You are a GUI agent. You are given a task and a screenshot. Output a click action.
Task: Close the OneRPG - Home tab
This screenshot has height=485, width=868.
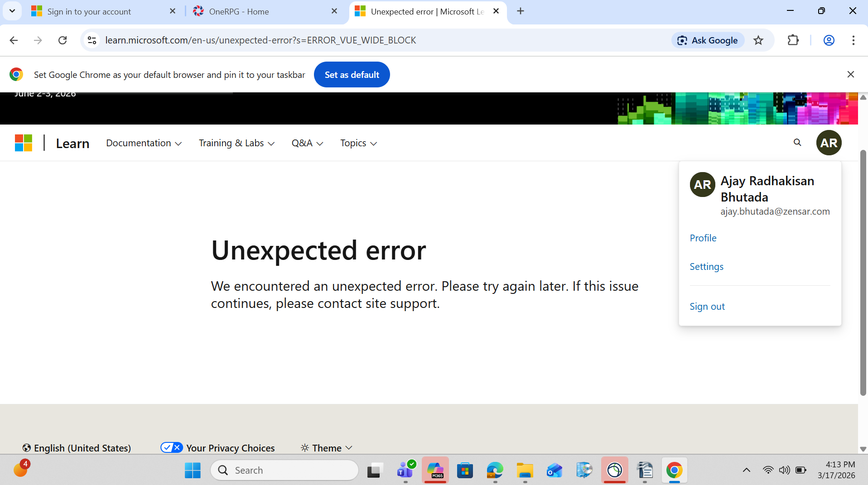pyautogui.click(x=334, y=11)
